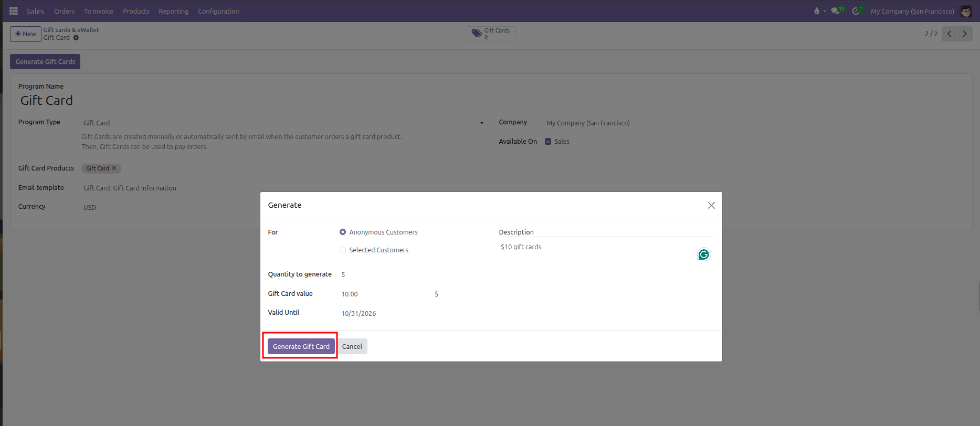Go to previous record arrow

pyautogui.click(x=949, y=34)
